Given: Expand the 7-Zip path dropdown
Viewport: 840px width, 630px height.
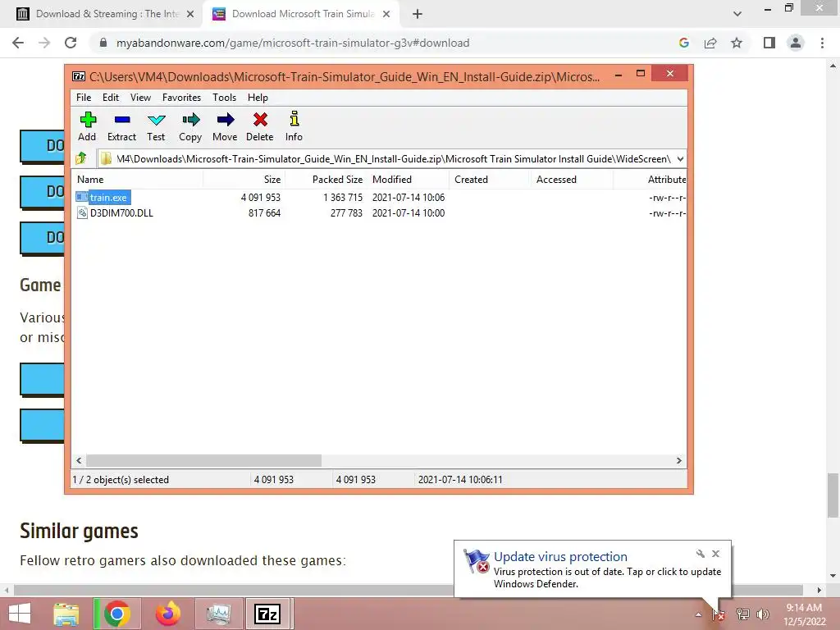Looking at the screenshot, I should (x=680, y=158).
